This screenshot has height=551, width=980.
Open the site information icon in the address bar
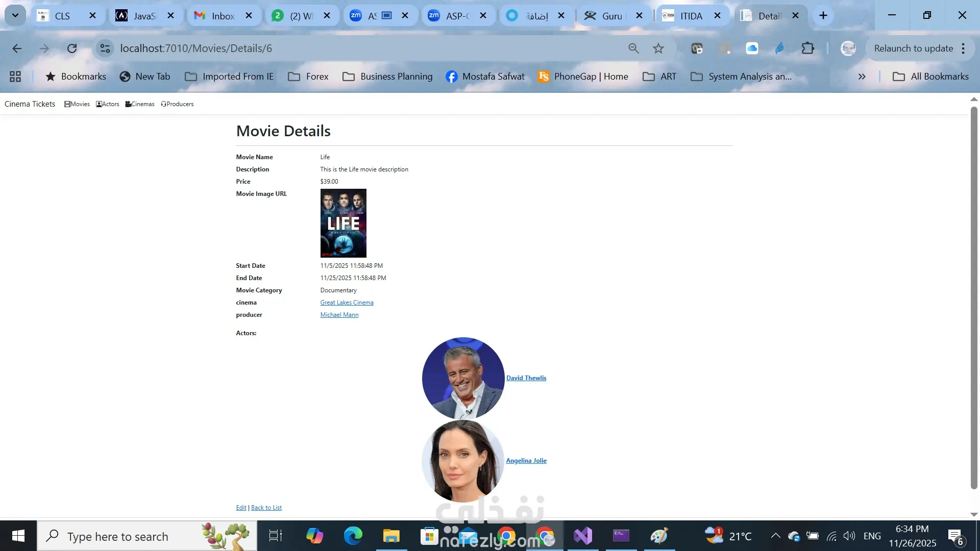tap(105, 48)
